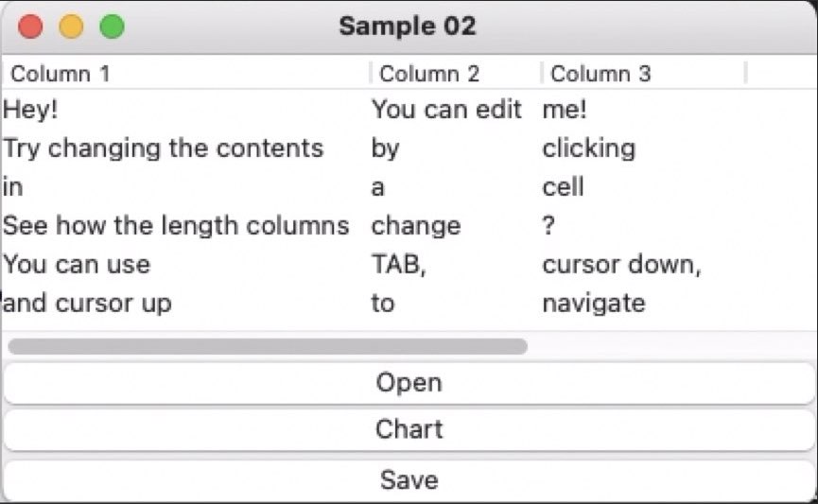Click the 'Try changing the contents' cell

[185, 148]
